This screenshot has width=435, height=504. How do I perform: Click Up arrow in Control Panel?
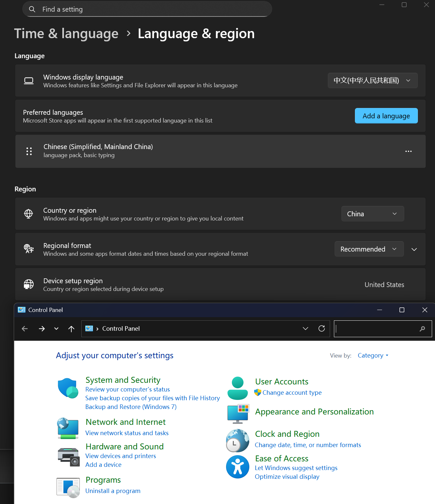click(x=71, y=329)
